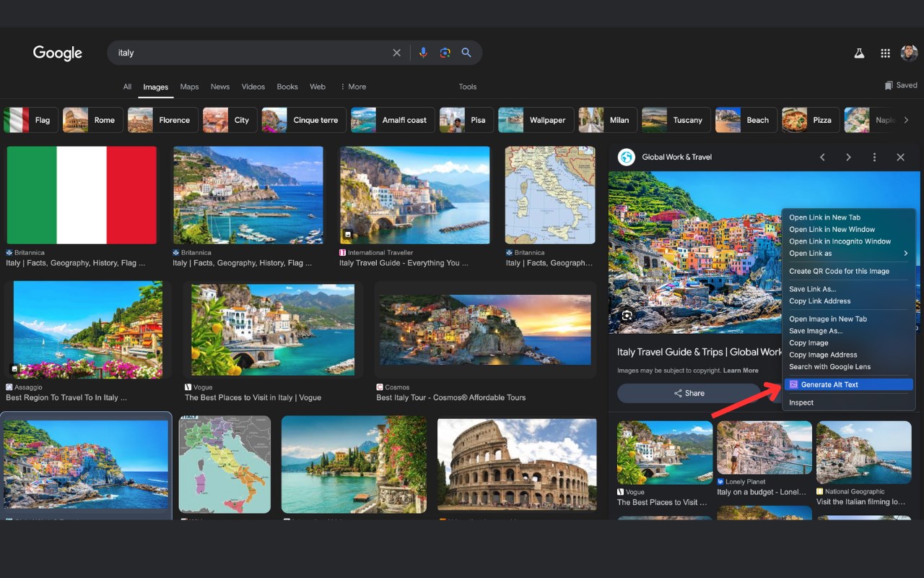This screenshot has width=924, height=578.
Task: Select the Beach suggestion chip
Action: pos(746,120)
